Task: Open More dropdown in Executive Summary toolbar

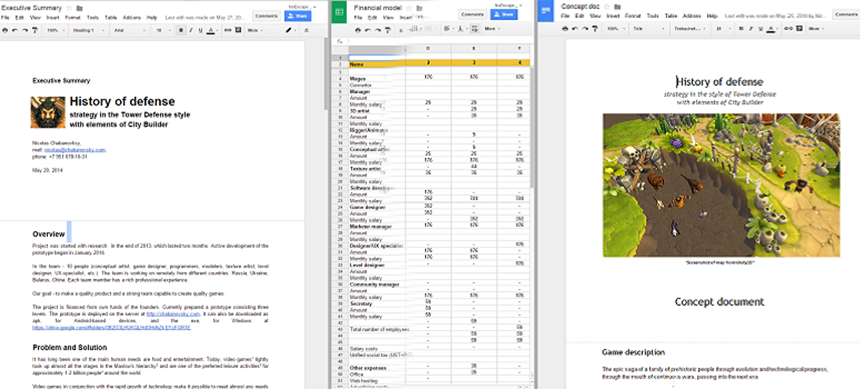Action: [255, 30]
